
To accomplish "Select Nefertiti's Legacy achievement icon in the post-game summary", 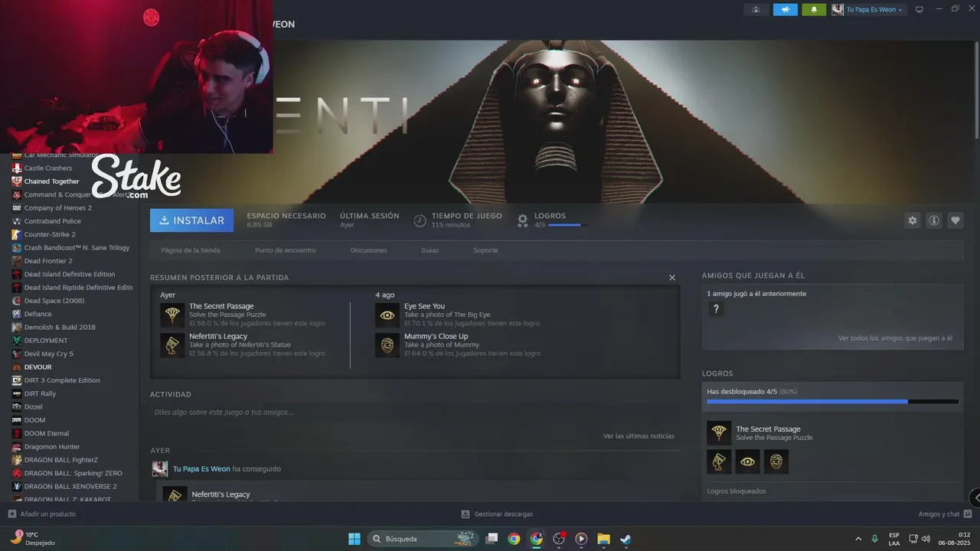I will tap(172, 345).
